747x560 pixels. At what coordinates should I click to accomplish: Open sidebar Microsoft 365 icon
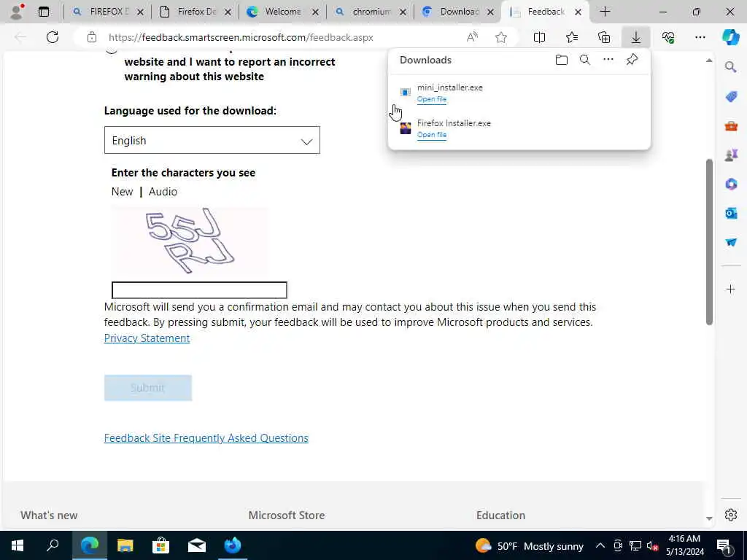pos(731,184)
